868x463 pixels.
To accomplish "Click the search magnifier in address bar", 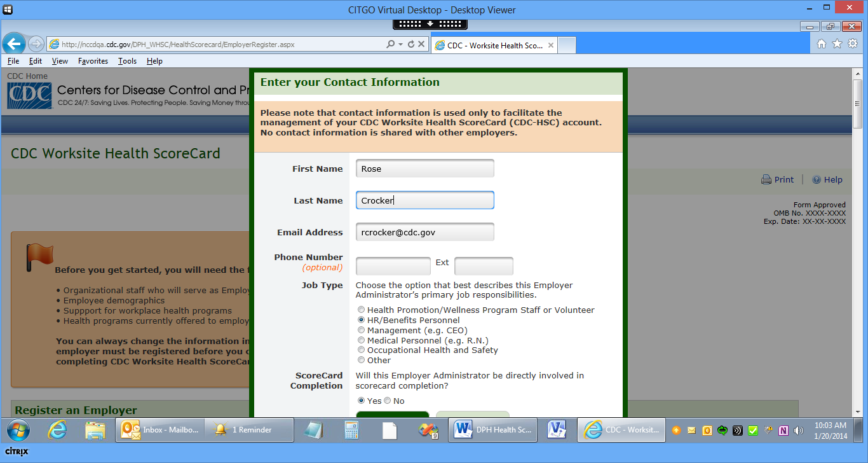I will pos(390,45).
